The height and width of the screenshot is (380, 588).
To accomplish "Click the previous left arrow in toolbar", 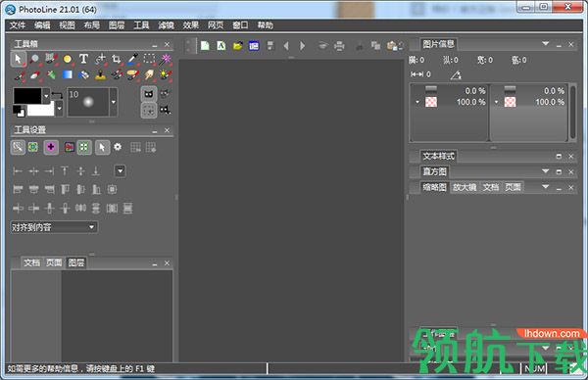I will 286,46.
